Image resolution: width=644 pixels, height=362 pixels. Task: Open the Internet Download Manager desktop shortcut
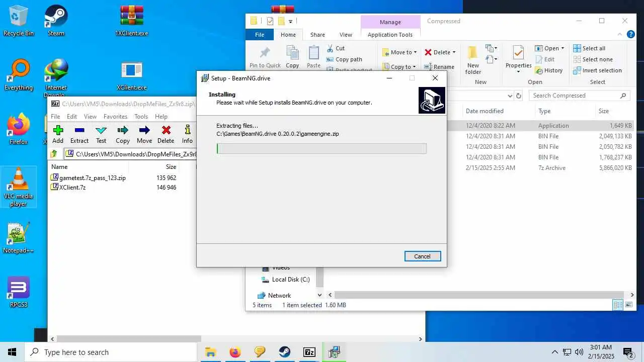56,78
